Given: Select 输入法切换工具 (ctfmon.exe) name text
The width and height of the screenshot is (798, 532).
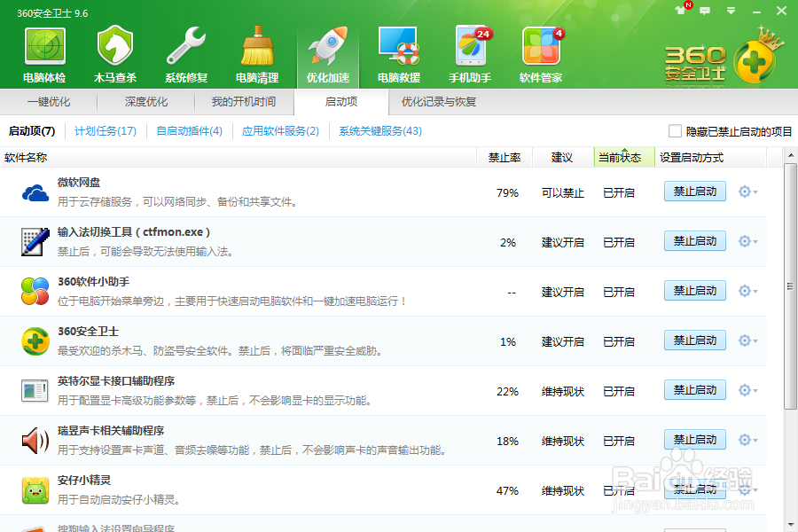Looking at the screenshot, I should [134, 232].
